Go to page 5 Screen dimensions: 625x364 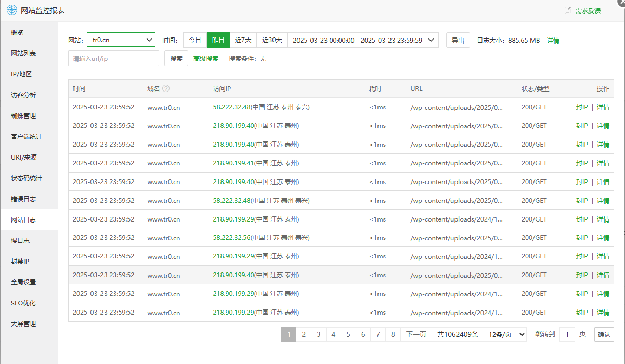348,334
